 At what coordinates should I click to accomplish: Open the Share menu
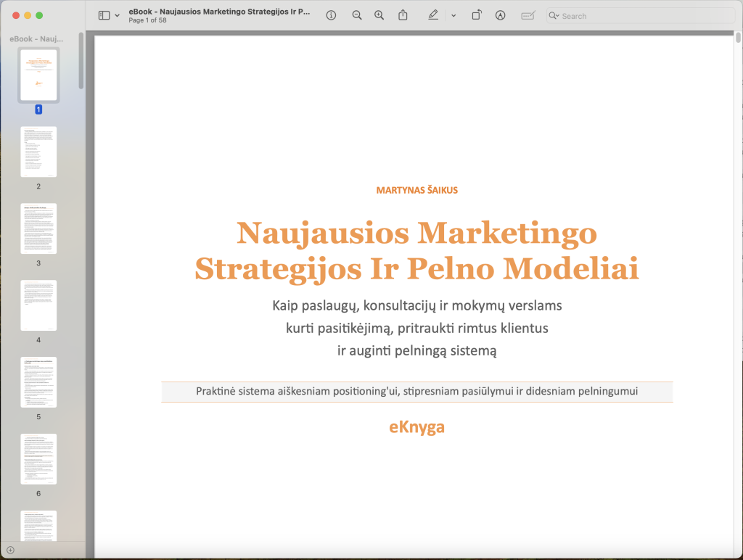point(403,15)
